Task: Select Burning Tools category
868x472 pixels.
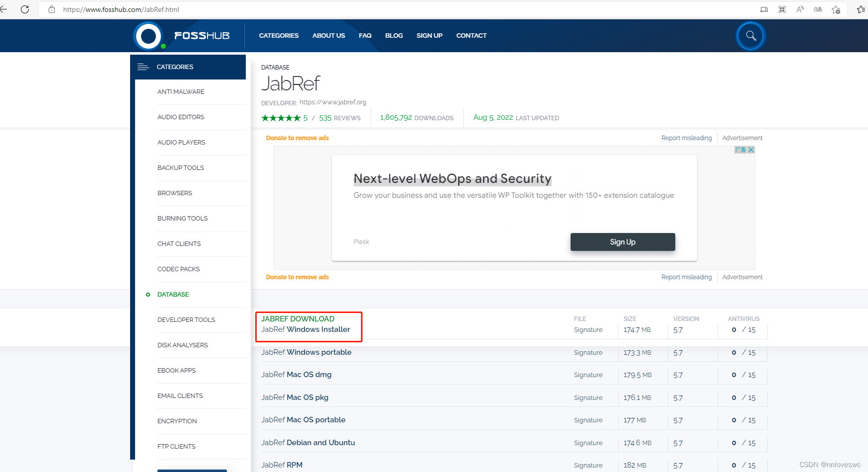Action: pyautogui.click(x=183, y=219)
